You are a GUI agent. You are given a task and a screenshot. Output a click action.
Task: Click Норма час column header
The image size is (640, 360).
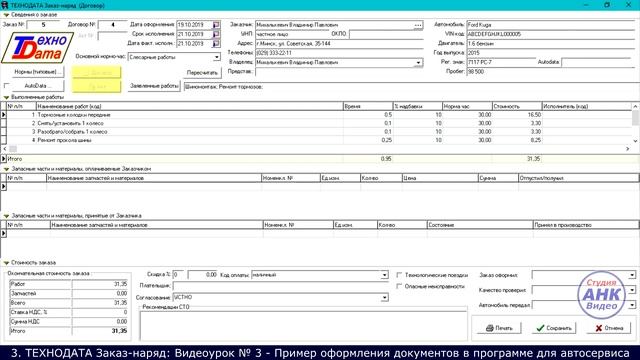point(467,106)
